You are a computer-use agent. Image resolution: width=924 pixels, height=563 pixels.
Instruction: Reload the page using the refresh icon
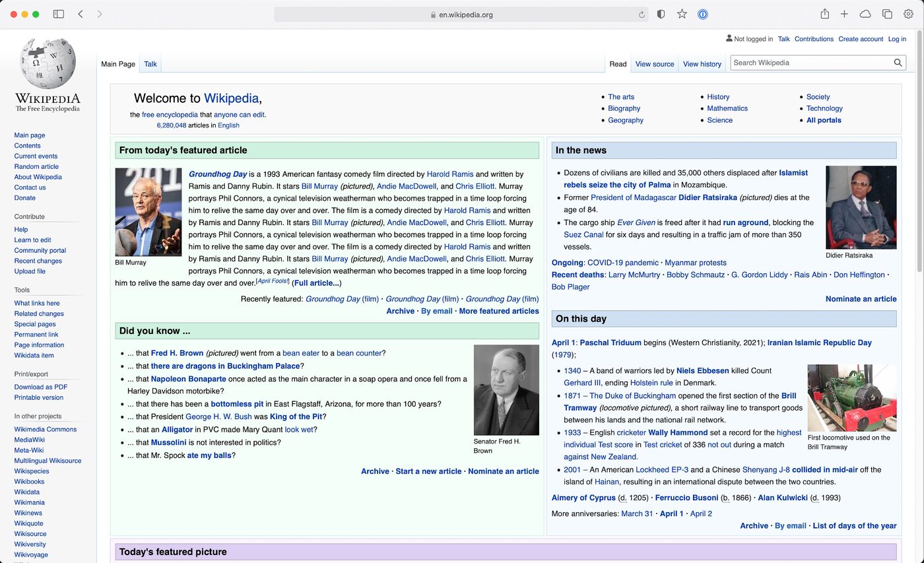tap(642, 15)
